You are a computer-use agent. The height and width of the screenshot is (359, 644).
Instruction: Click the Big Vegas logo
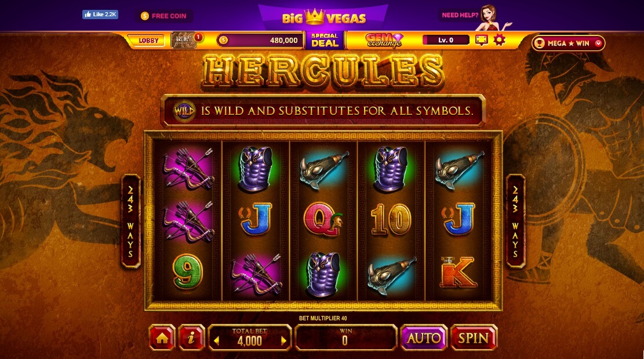pyautogui.click(x=323, y=17)
